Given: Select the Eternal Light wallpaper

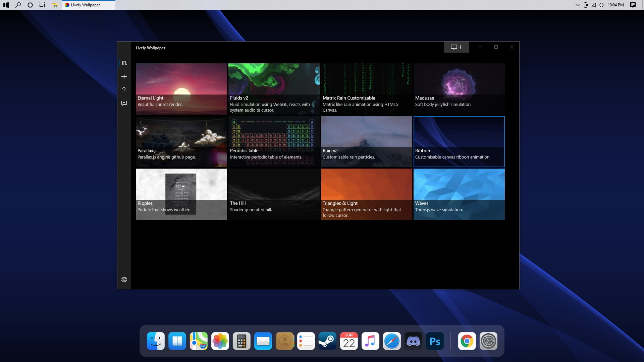Looking at the screenshot, I should [181, 89].
